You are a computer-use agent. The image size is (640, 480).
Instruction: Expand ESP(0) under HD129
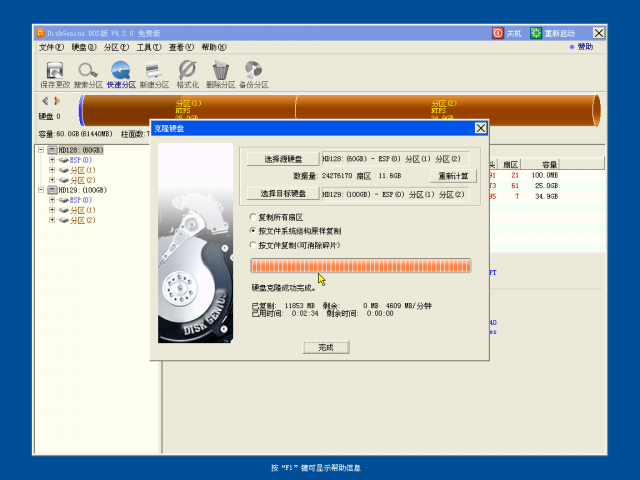[x=52, y=200]
